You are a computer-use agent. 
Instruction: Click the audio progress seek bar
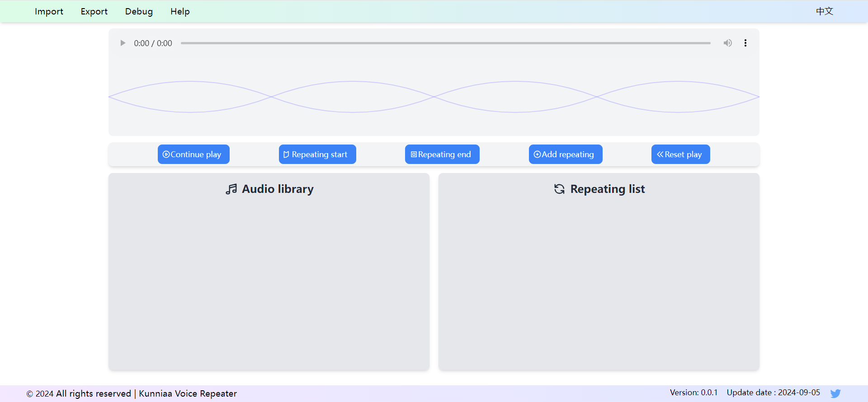click(x=445, y=43)
